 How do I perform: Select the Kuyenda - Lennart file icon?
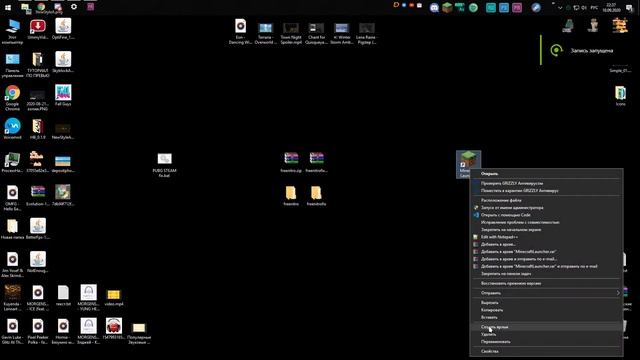(12, 298)
